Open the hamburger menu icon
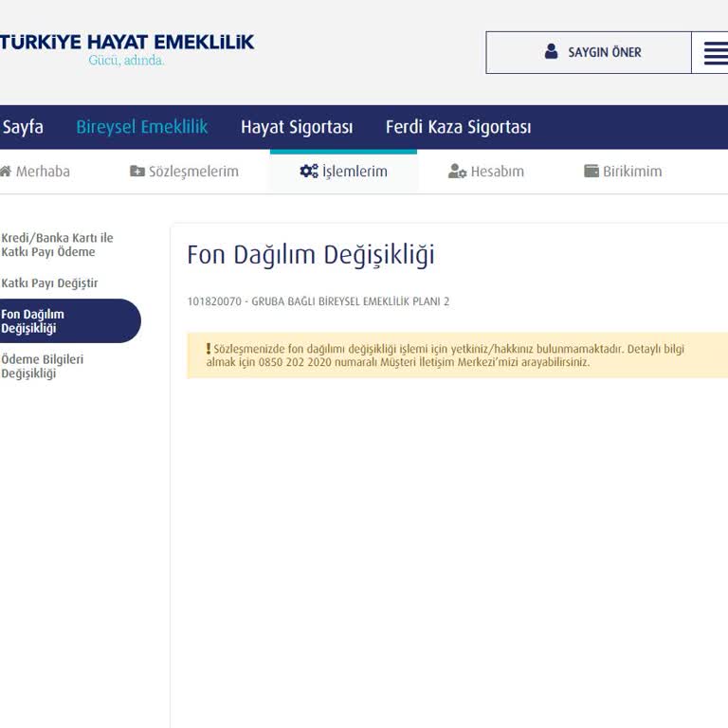728x728 pixels. click(716, 52)
